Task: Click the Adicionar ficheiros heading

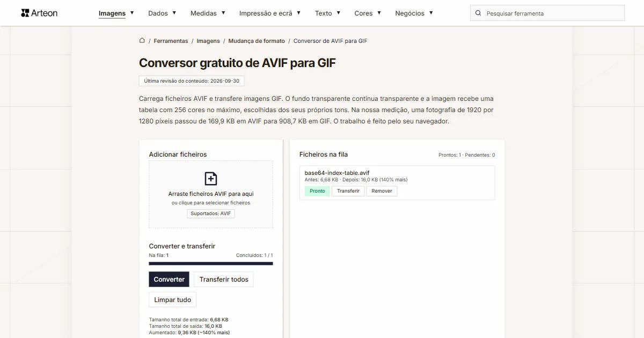Action: (x=178, y=155)
